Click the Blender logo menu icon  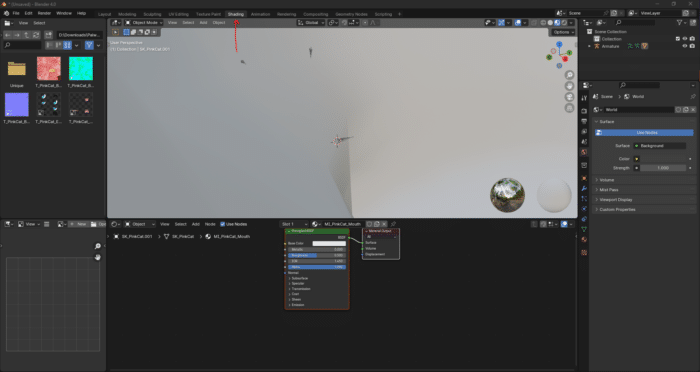tap(6, 13)
